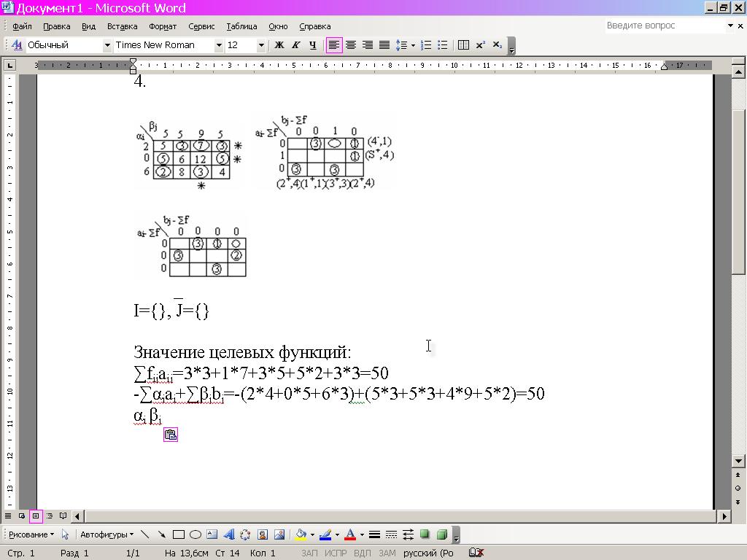Select the Oval shape tool
The image size is (747, 560).
click(x=195, y=534)
